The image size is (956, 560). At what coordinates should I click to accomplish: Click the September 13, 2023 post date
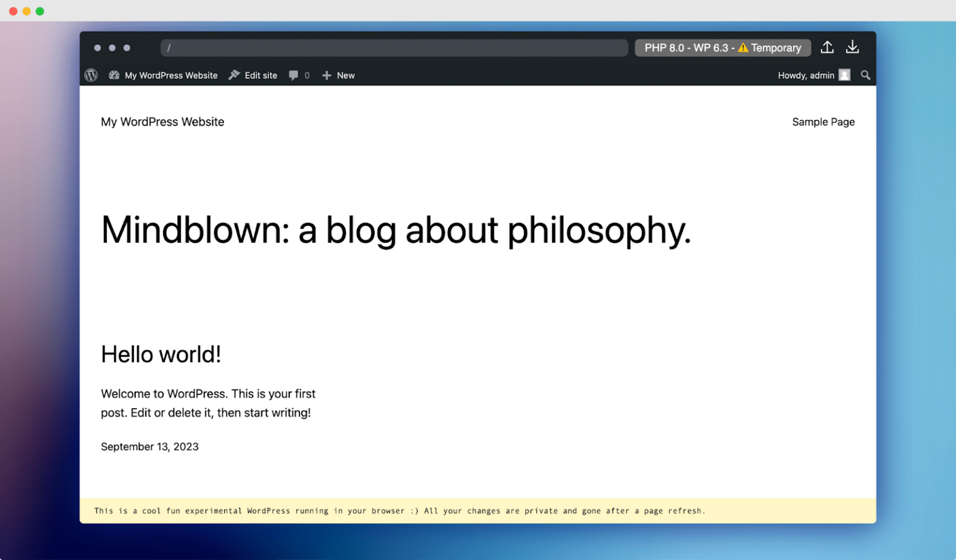coord(149,446)
